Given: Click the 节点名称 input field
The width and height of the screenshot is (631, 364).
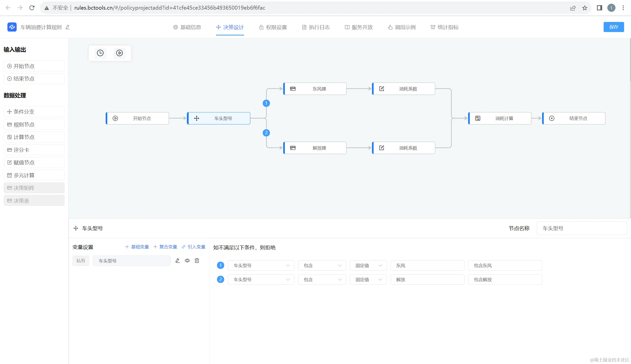Looking at the screenshot, I should [x=581, y=228].
